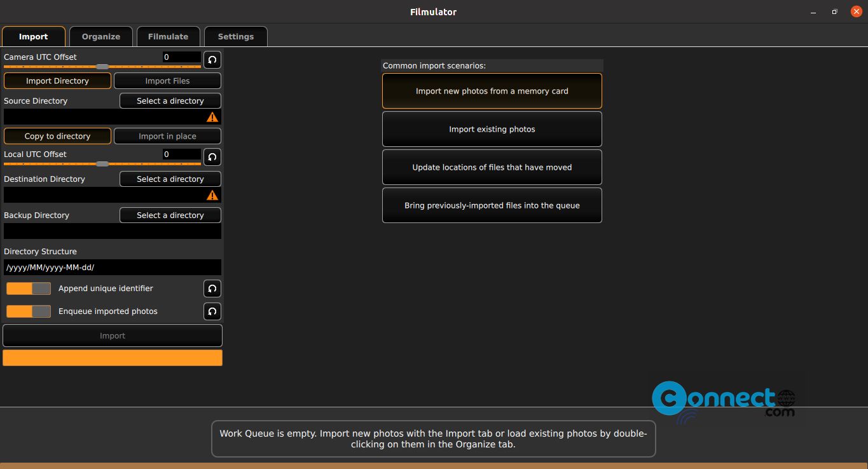This screenshot has height=469, width=868.
Task: Click the Local UTC Offset value field
Action: pyautogui.click(x=182, y=154)
